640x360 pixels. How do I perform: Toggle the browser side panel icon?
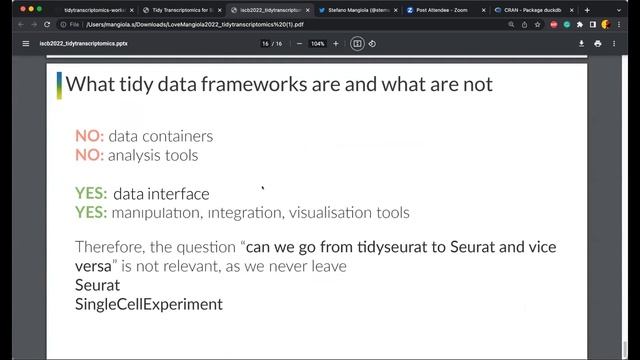point(593,24)
